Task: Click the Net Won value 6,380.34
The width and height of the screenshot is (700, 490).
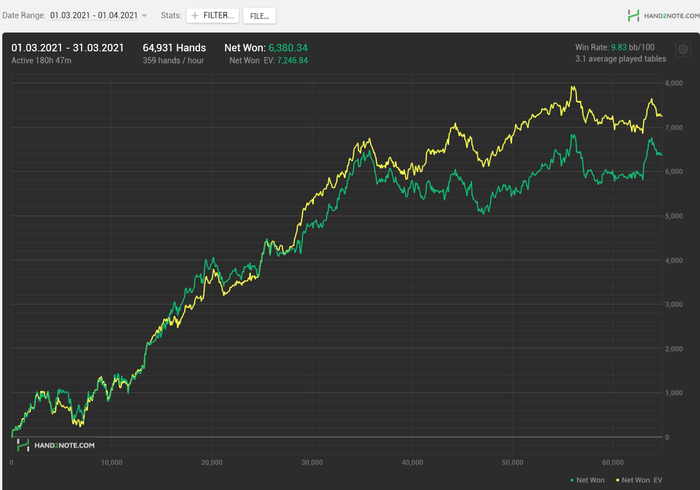Action: click(x=288, y=48)
